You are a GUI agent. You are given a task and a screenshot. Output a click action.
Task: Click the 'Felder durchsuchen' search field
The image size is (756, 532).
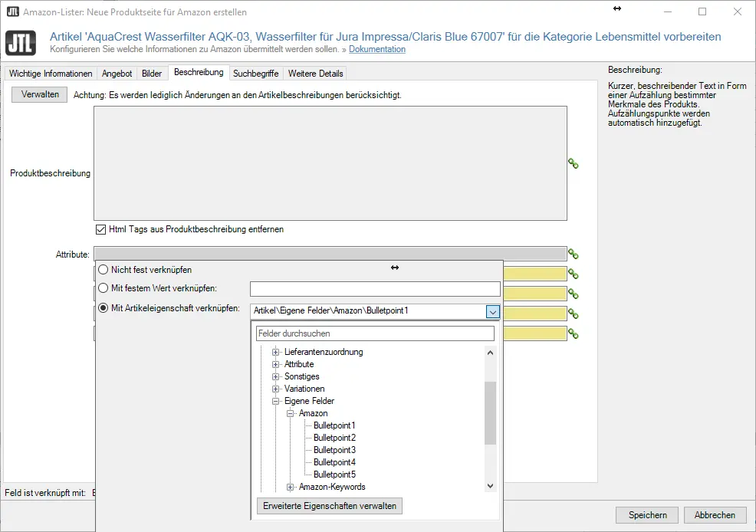375,333
